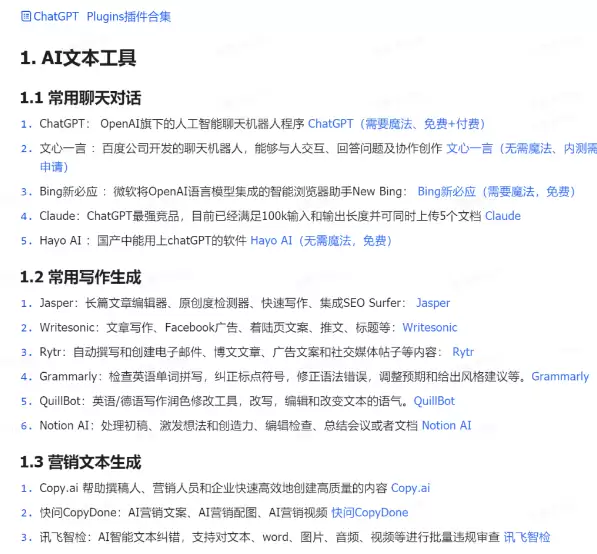Click the heading 1.2 常用写作生成
Screen dimensions: 597x554
tap(80, 277)
